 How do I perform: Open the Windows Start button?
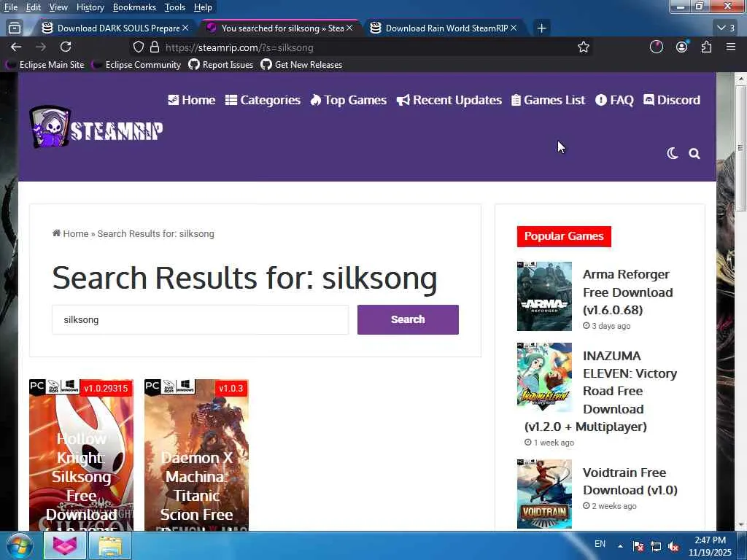pyautogui.click(x=19, y=545)
